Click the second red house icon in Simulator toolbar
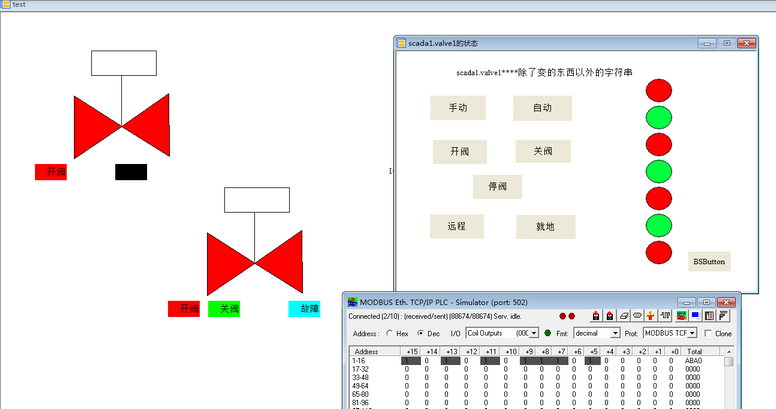 [610, 315]
